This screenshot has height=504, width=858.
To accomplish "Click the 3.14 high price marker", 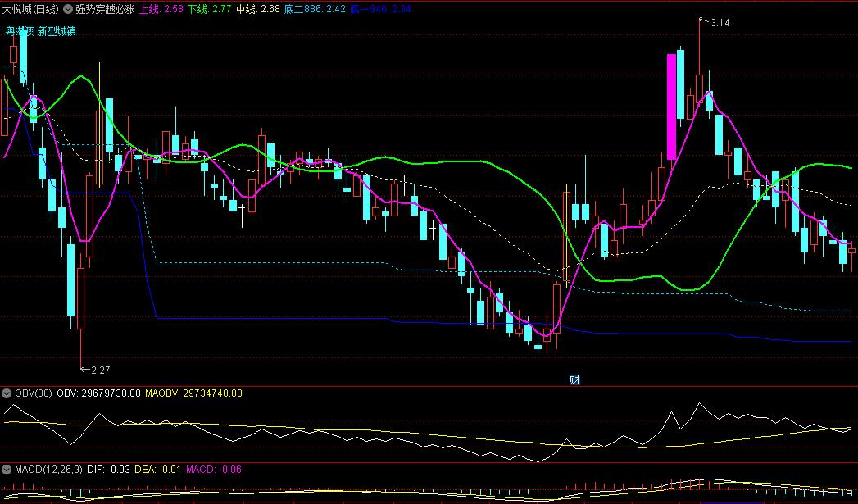I will [x=720, y=22].
